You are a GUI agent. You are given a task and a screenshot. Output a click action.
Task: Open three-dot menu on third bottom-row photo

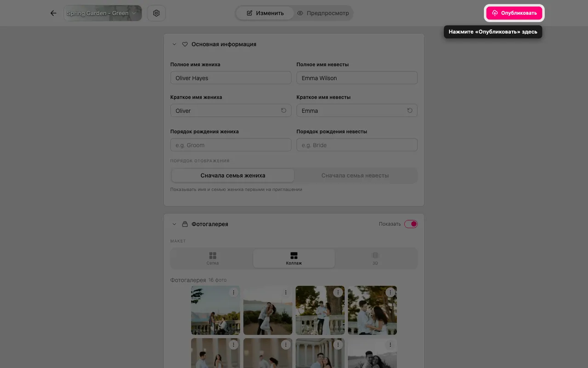point(338,345)
